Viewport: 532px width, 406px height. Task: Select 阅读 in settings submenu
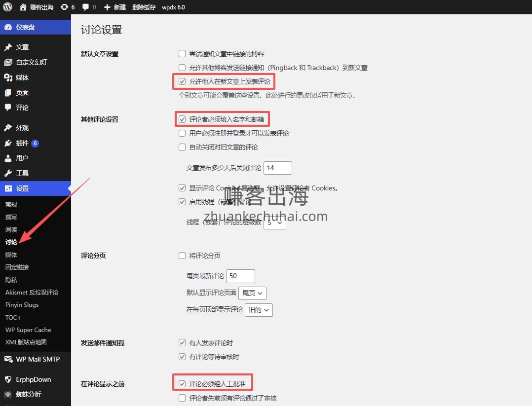(x=11, y=229)
